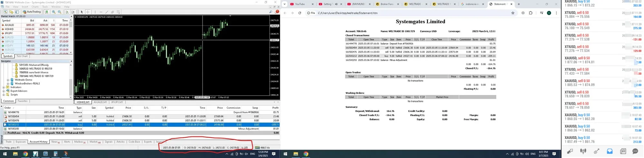Image resolution: width=644 pixels, height=158 pixels.
Task: Open the candlestick chart icon in mobile app bar
Action: (583, 151)
